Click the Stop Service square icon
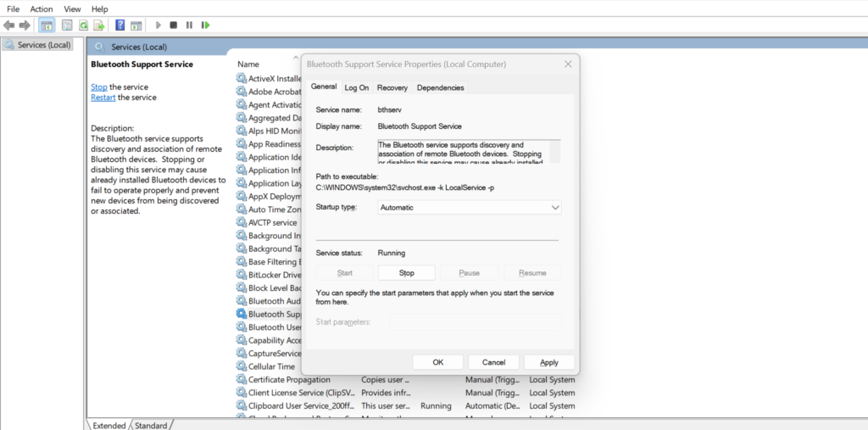This screenshot has width=868, height=430. tap(173, 25)
